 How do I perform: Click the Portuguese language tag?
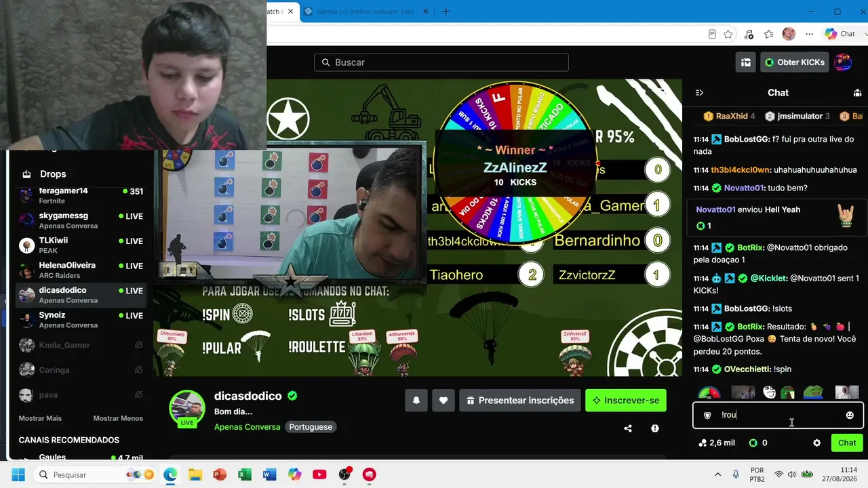click(311, 427)
